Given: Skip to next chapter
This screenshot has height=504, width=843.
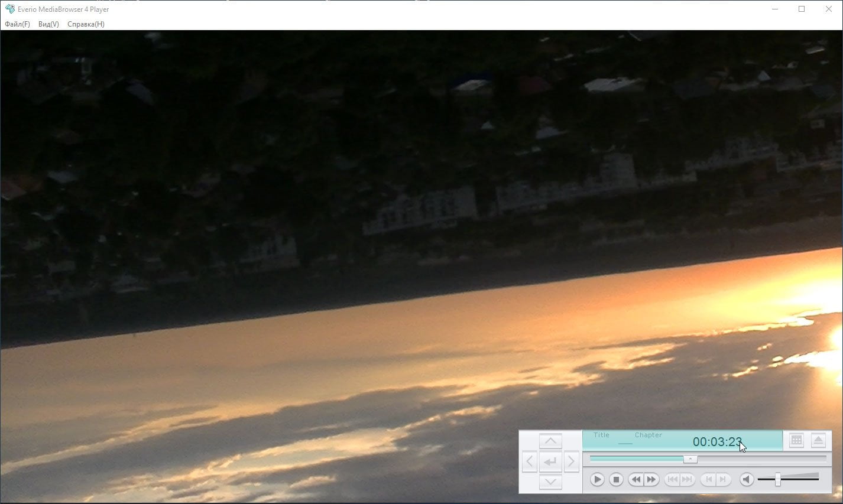Looking at the screenshot, I should click(687, 480).
